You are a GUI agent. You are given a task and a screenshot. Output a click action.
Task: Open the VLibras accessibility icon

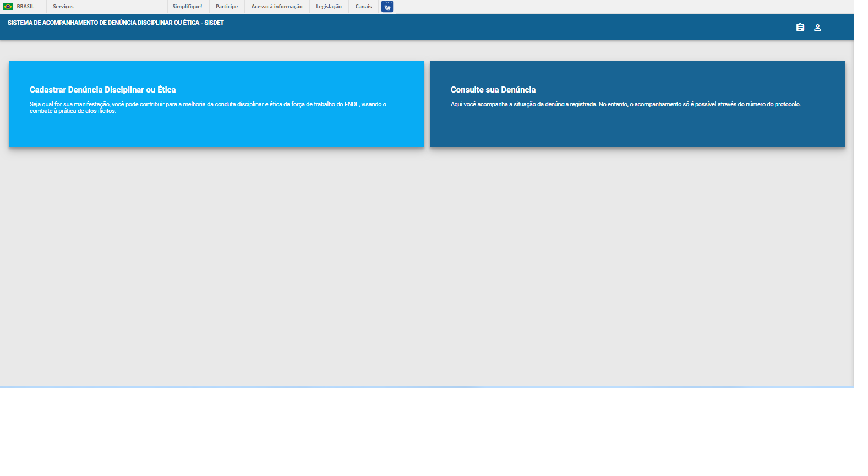[x=387, y=7]
